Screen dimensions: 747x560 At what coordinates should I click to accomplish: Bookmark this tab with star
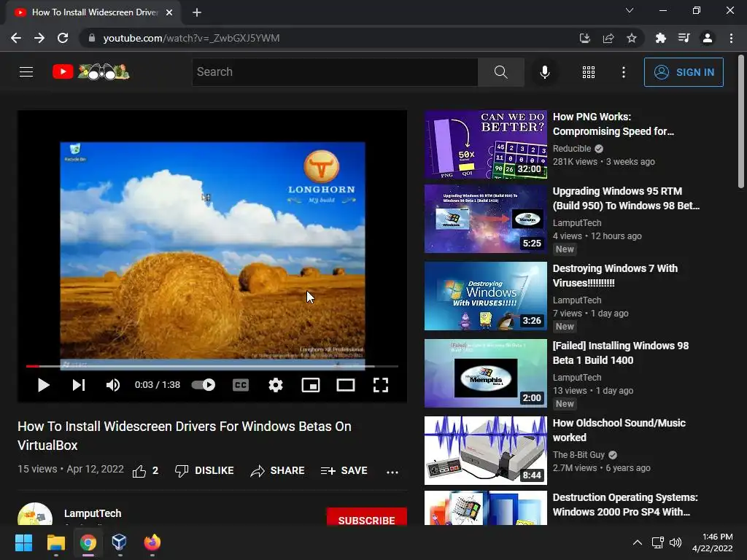[x=631, y=38]
